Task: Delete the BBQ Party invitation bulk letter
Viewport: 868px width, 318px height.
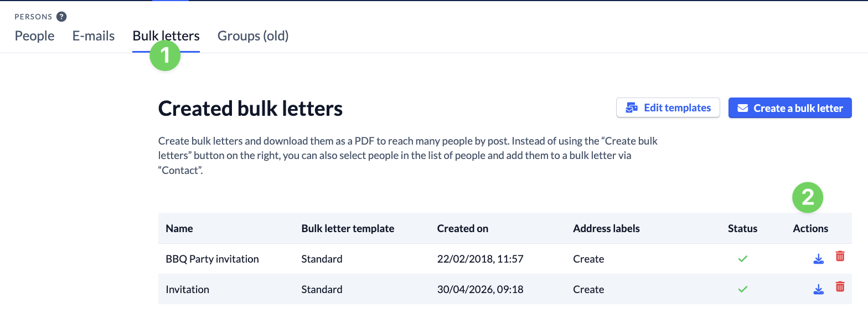Action: pos(840,256)
